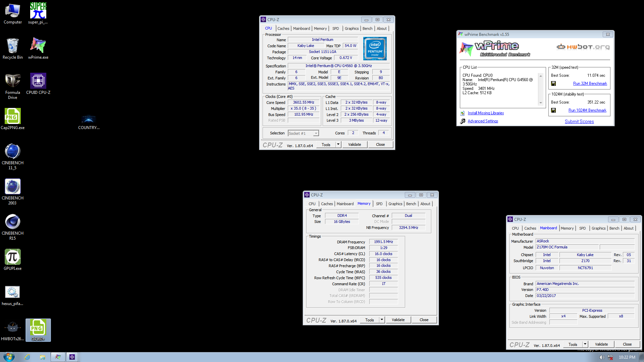Open Memory tab in top CPU-Z window
The height and width of the screenshot is (362, 644).
pyautogui.click(x=320, y=28)
